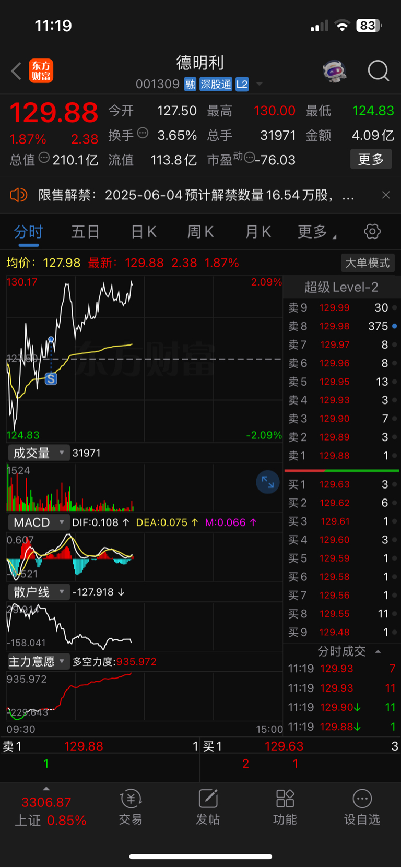Tap the S sell marker on chart

click(x=51, y=379)
